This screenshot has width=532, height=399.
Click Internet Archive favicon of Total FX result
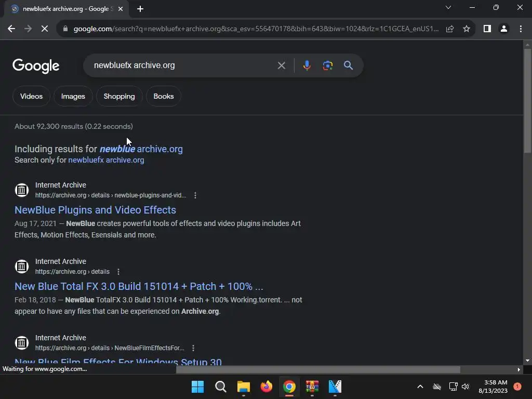point(22,267)
